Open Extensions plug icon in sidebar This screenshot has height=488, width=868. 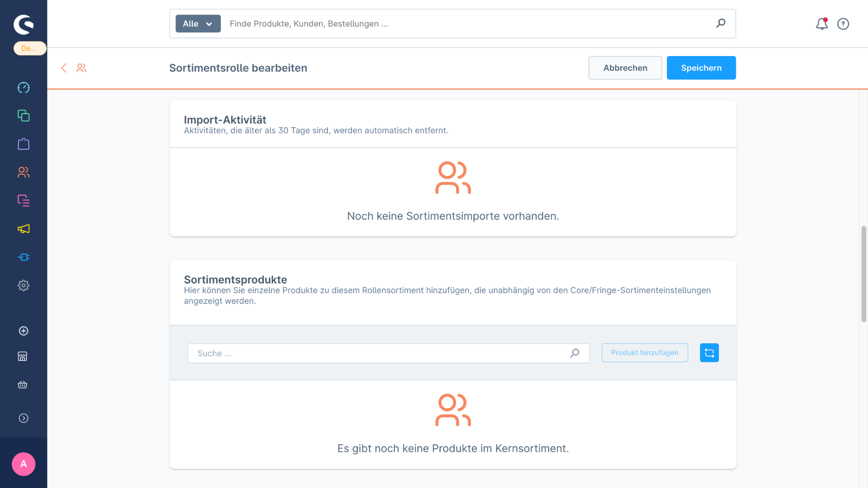(x=24, y=257)
